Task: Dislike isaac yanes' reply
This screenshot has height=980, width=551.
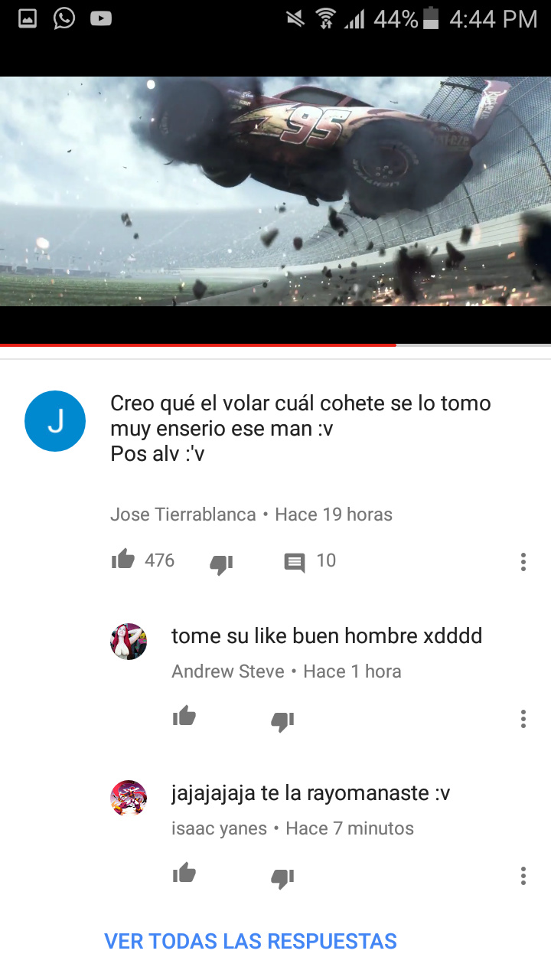Action: 282,877
